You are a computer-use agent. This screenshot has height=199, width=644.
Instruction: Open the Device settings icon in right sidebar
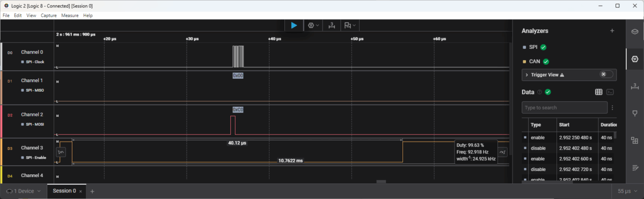coord(635,31)
